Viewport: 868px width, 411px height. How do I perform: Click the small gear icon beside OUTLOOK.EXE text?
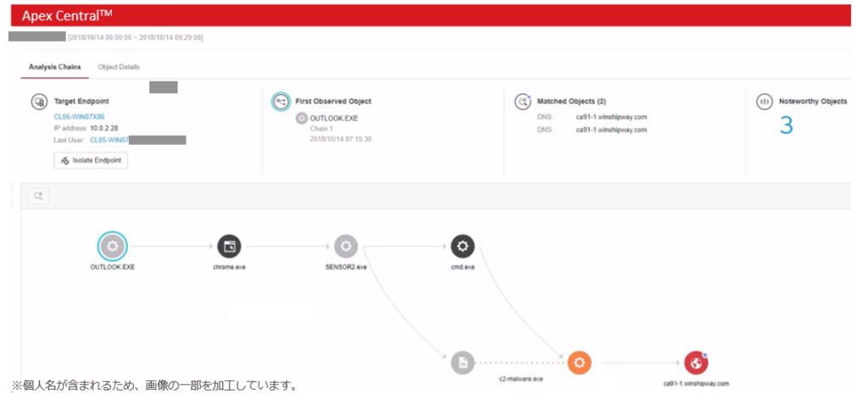click(302, 119)
